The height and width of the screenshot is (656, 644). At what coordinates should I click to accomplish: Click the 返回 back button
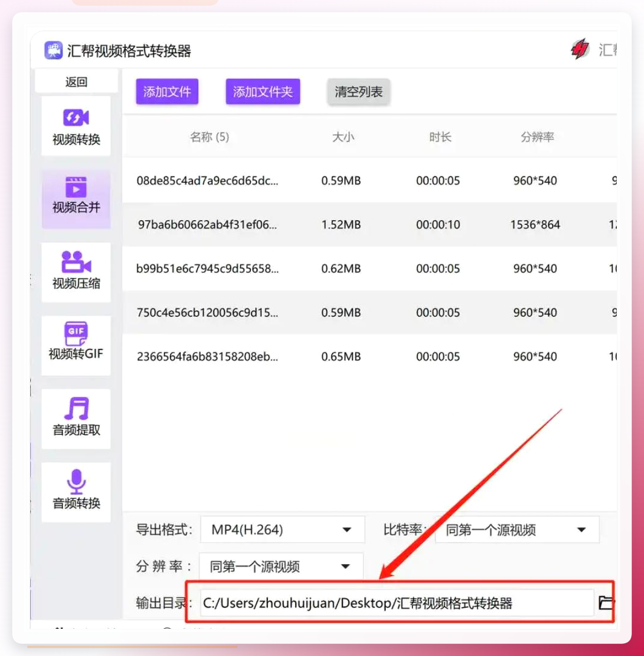[x=76, y=82]
